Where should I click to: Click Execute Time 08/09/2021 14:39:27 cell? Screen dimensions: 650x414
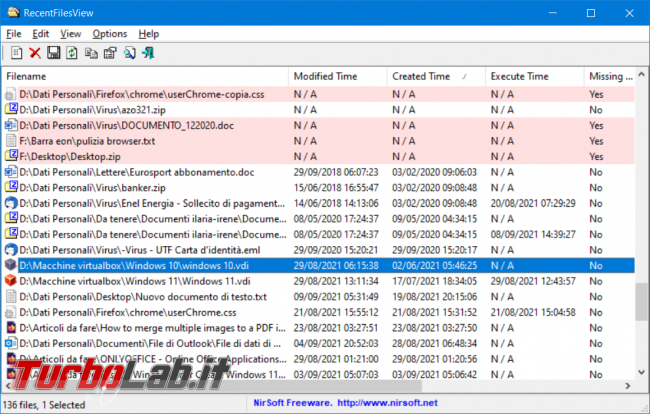[x=533, y=235]
